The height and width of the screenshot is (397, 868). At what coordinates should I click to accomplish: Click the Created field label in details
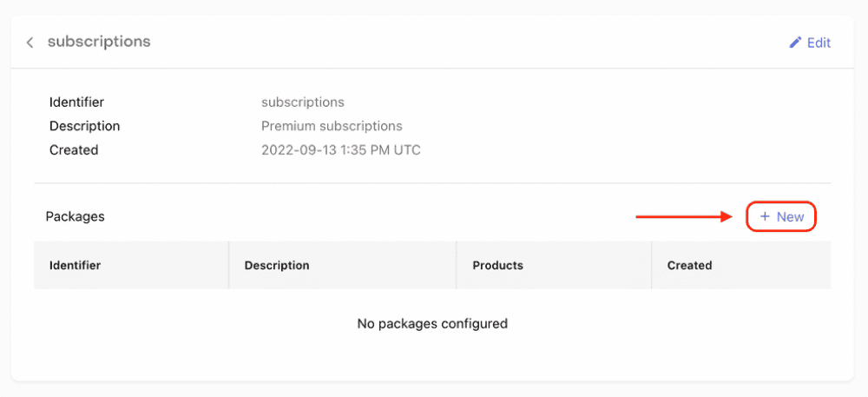coord(74,149)
